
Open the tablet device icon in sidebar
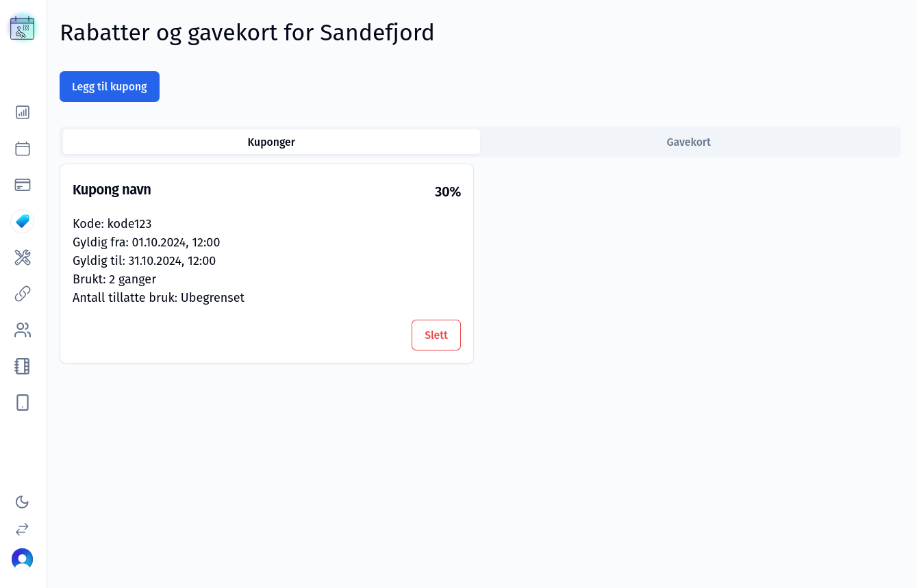(x=23, y=402)
